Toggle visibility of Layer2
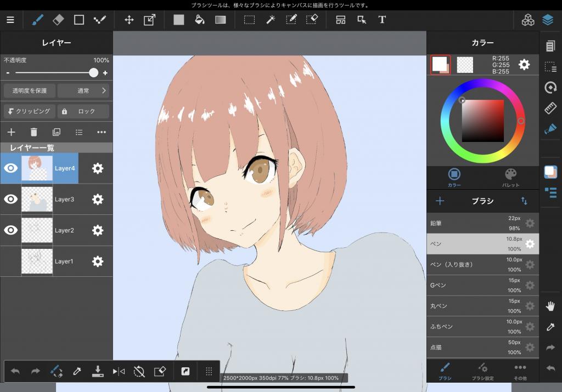The image size is (562, 392). 11,230
